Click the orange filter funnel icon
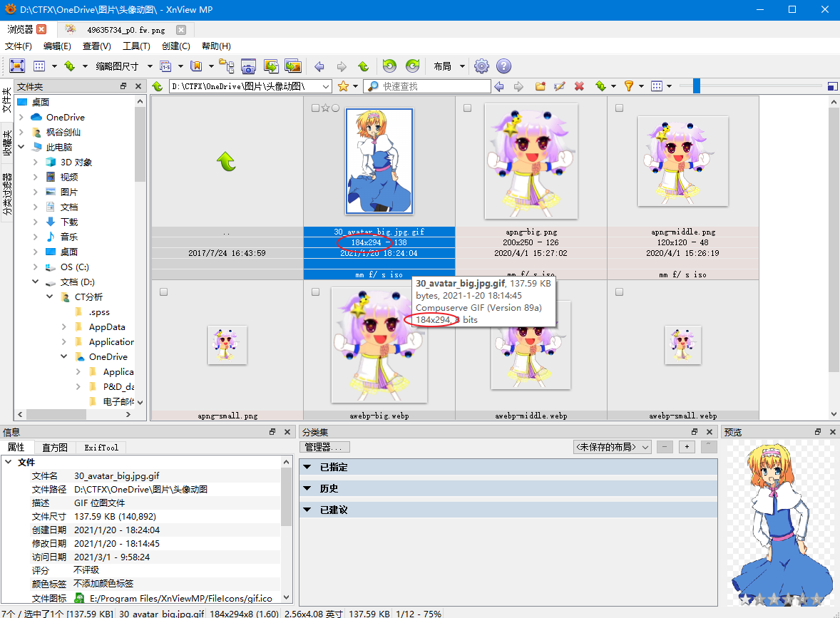840x618 pixels. [x=628, y=86]
